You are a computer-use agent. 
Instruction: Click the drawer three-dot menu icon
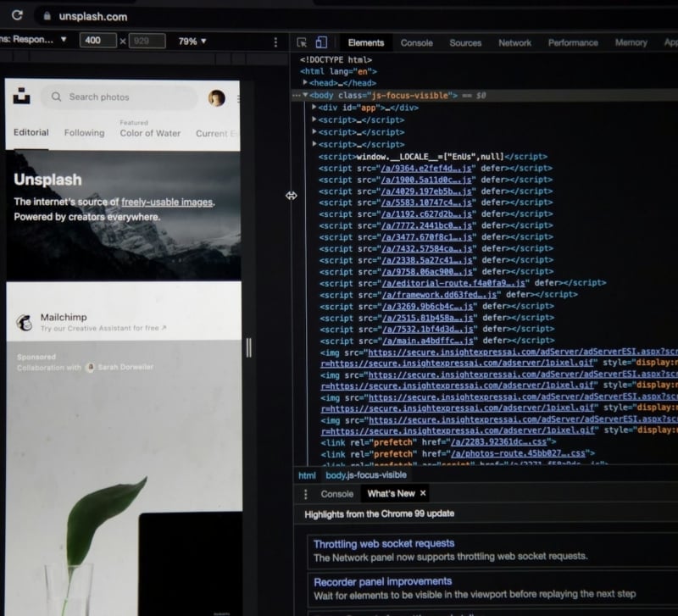click(306, 494)
